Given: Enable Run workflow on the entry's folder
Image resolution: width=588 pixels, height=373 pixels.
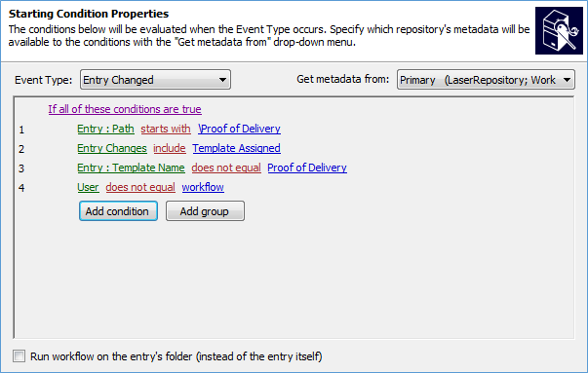Looking at the screenshot, I should click(19, 355).
